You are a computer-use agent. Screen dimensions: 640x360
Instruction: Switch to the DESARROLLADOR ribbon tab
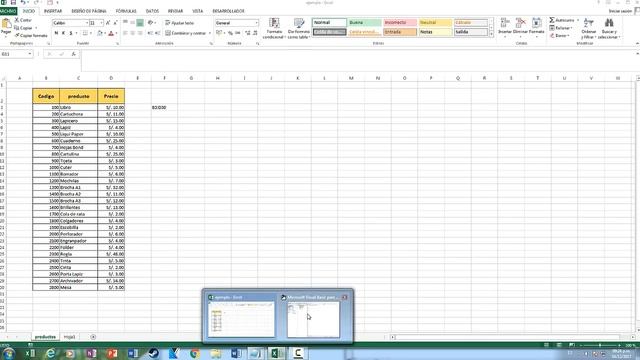(x=228, y=11)
